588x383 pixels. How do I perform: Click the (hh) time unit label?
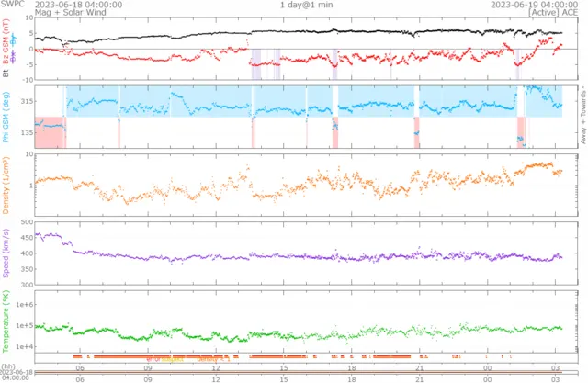pyautogui.click(x=8, y=366)
